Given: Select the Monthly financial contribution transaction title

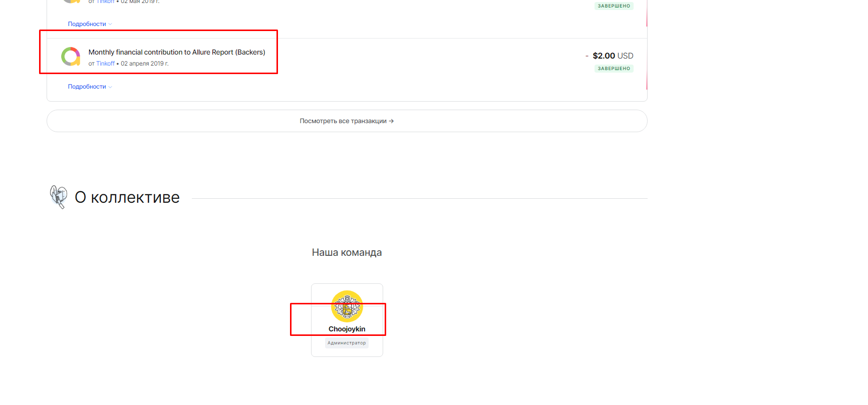Looking at the screenshot, I should pyautogui.click(x=177, y=52).
